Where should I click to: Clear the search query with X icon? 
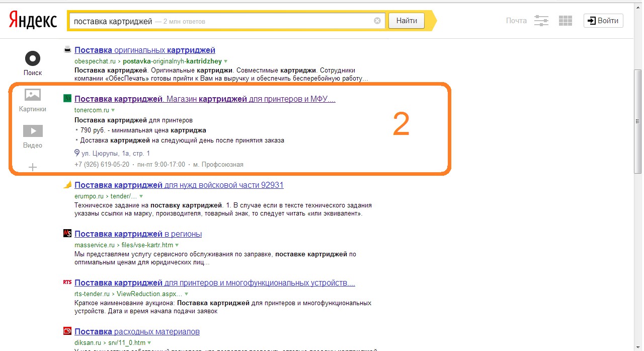[377, 21]
